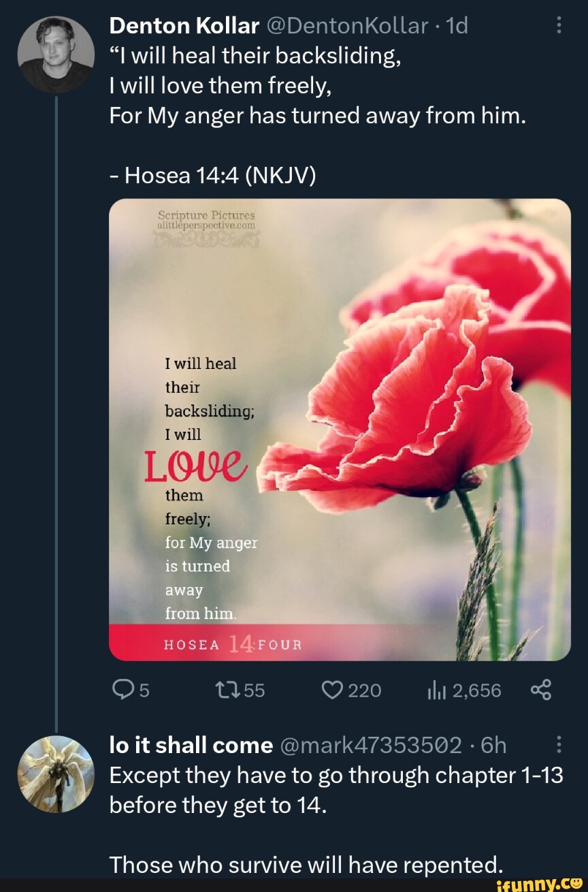Enlarge the poppy flower scripture image
Image resolution: width=588 pixels, height=892 pixels.
[340, 429]
